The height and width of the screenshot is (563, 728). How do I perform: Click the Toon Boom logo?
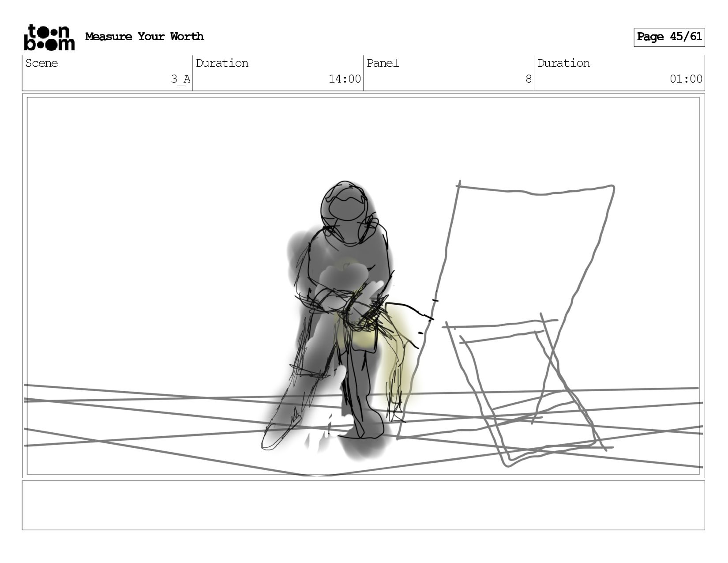tap(49, 38)
